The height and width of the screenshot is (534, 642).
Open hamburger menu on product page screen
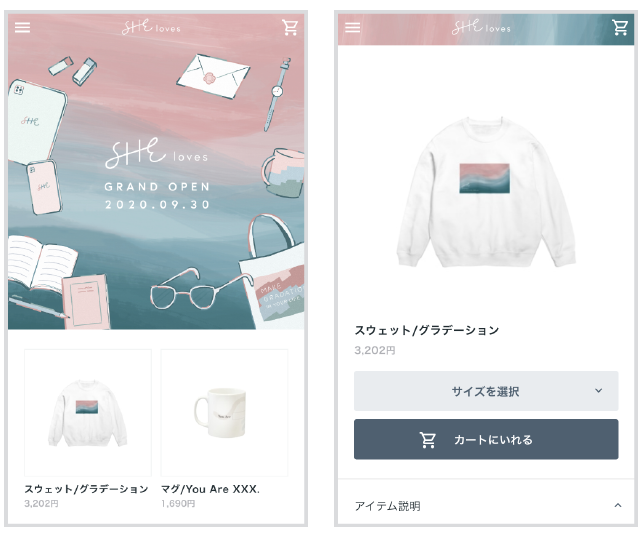(x=353, y=27)
